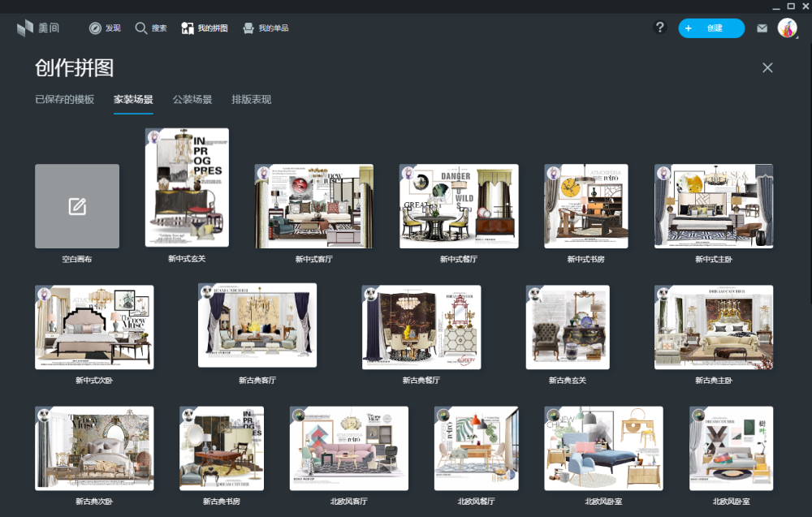Open the 发现 discover compass icon
This screenshot has height=517, width=812.
pos(95,28)
